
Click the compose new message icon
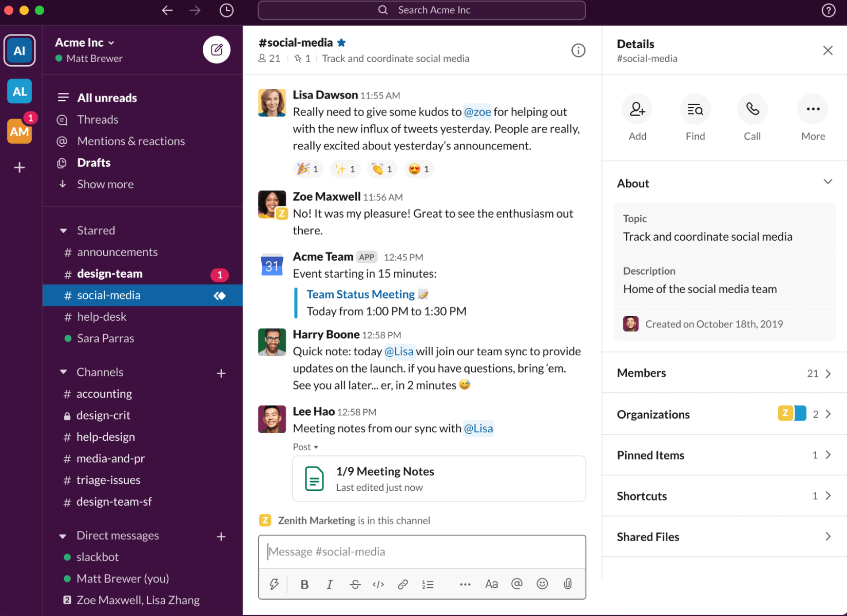(217, 50)
